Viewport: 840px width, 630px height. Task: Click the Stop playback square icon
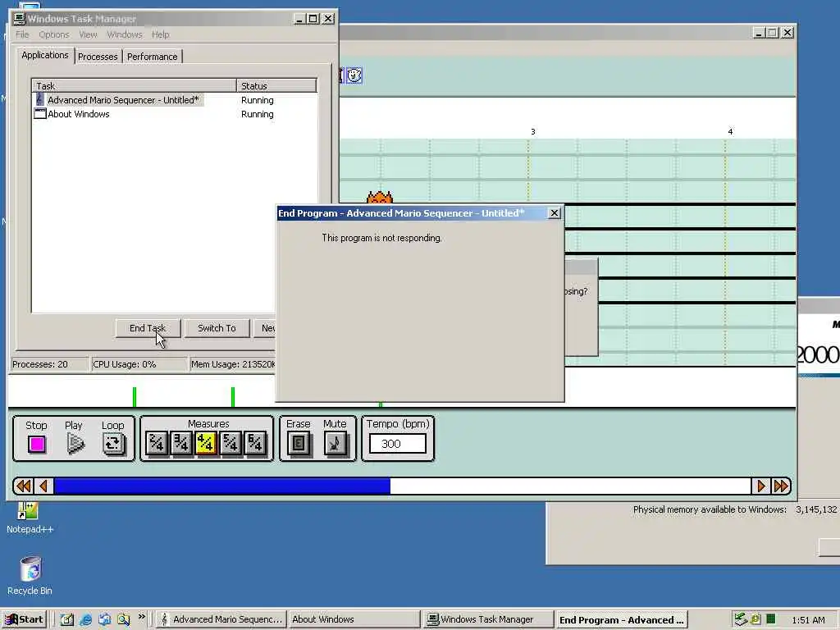[x=37, y=444]
